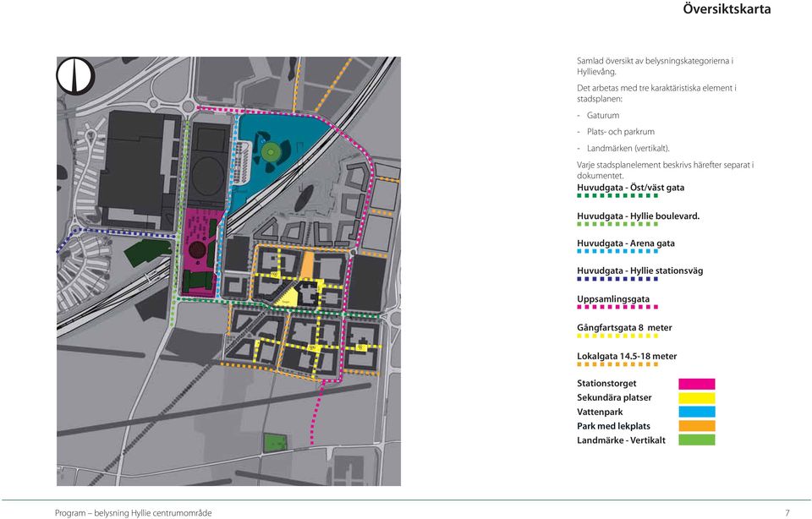Click the light-green dotted Hyllie boulevard line sample
This screenshot has height=519, width=812.
point(617,224)
